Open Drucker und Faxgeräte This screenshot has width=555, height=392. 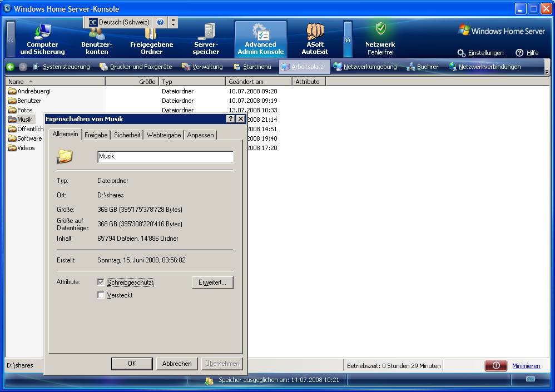coord(136,67)
